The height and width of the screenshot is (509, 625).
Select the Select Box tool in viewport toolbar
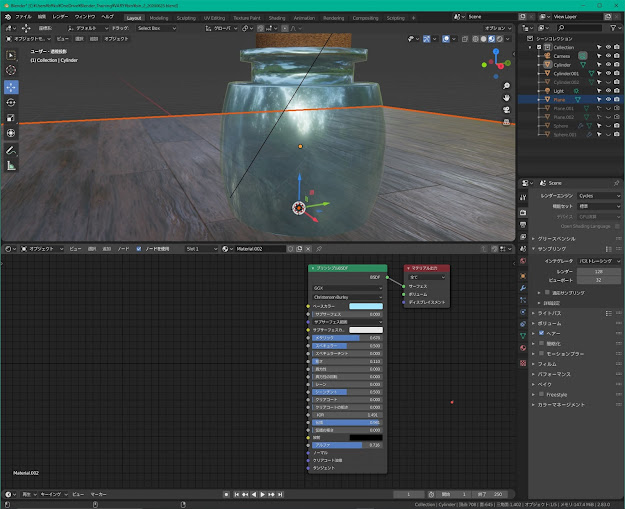pos(11,55)
